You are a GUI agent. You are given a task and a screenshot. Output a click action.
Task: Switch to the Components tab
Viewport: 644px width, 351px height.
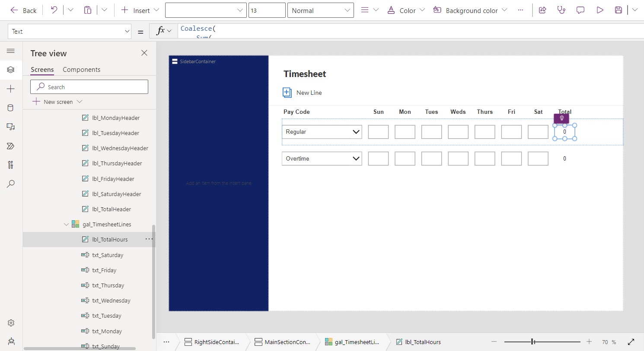point(81,70)
